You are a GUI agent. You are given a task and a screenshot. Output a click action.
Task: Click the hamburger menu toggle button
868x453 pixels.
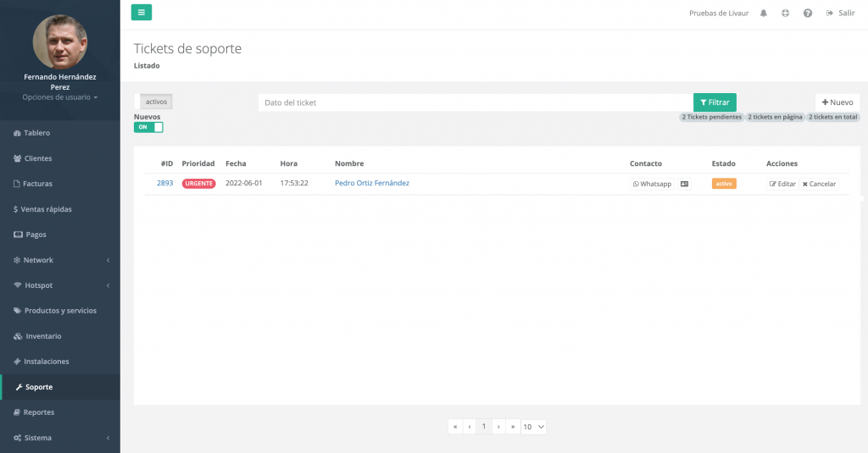pyautogui.click(x=142, y=12)
